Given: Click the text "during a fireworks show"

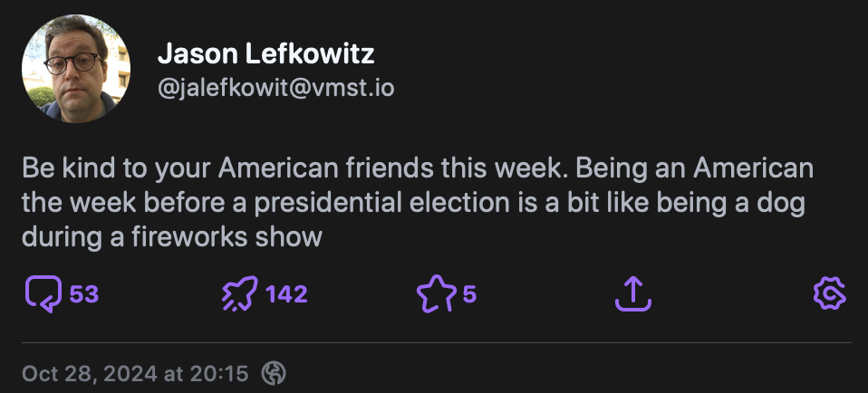Looking at the screenshot, I should coord(172,237).
